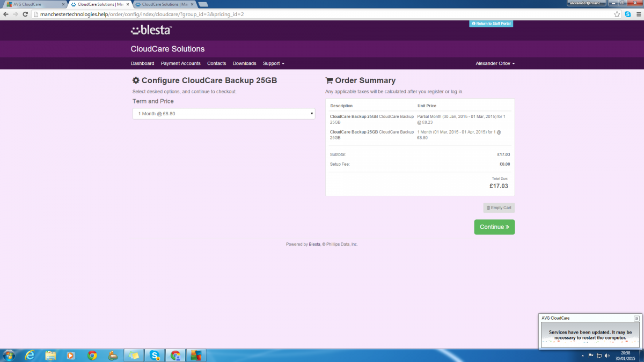Click the browser forward arrow
Image resolution: width=644 pixels, height=362 pixels.
(15, 14)
